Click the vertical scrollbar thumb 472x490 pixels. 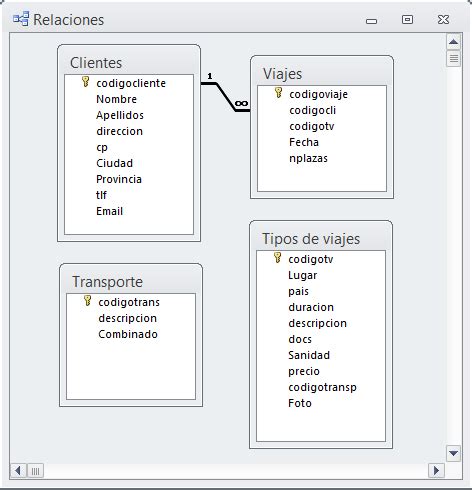coord(453,59)
